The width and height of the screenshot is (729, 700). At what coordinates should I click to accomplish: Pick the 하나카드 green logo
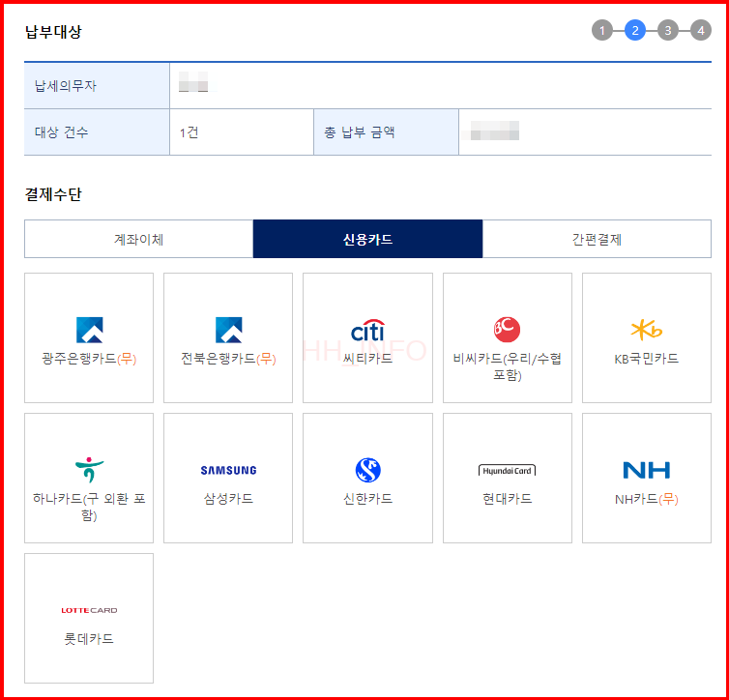[89, 470]
